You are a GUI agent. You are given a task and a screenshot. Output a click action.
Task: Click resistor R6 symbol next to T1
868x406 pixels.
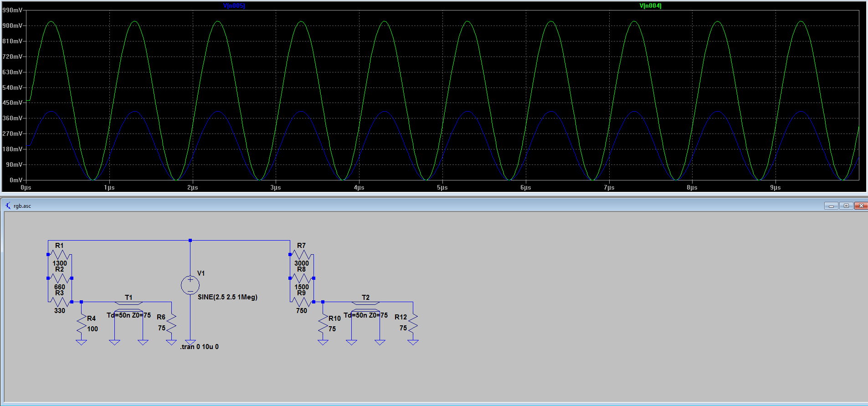[171, 323]
